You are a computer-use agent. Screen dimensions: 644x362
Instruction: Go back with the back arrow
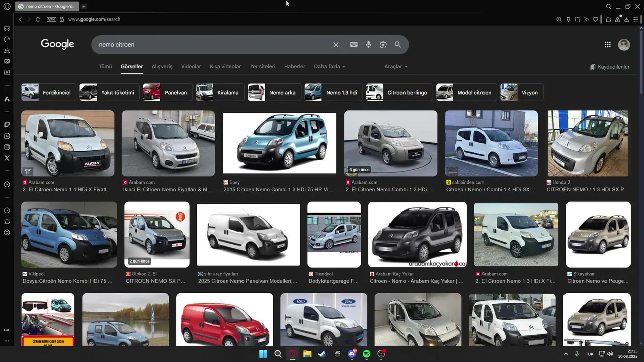pyautogui.click(x=20, y=19)
